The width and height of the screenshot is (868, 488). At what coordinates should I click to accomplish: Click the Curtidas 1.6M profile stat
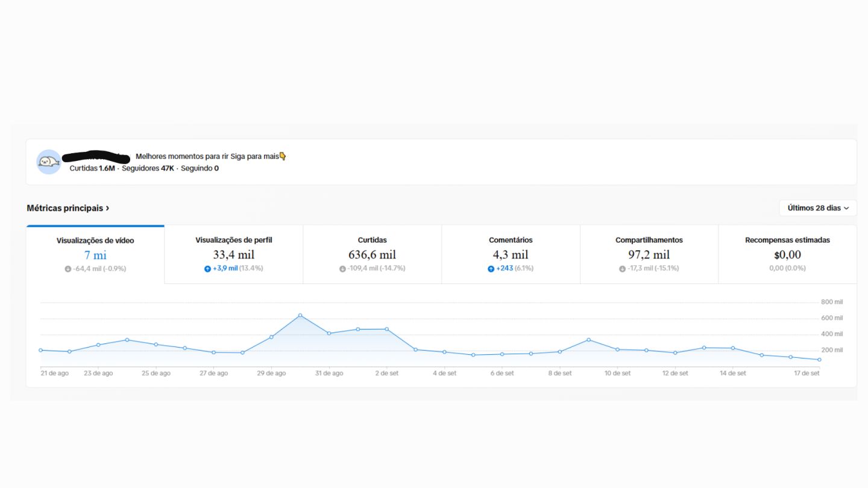tap(92, 168)
